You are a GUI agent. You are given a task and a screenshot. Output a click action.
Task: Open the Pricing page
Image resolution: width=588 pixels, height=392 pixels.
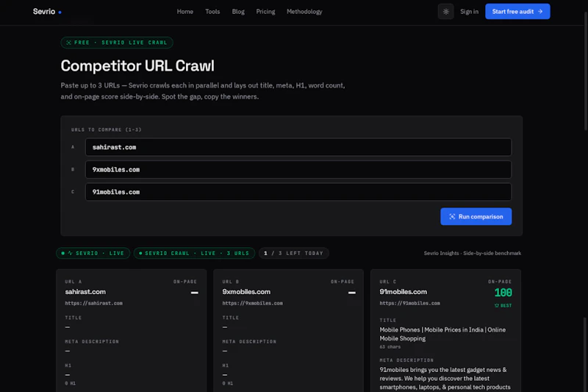point(265,12)
